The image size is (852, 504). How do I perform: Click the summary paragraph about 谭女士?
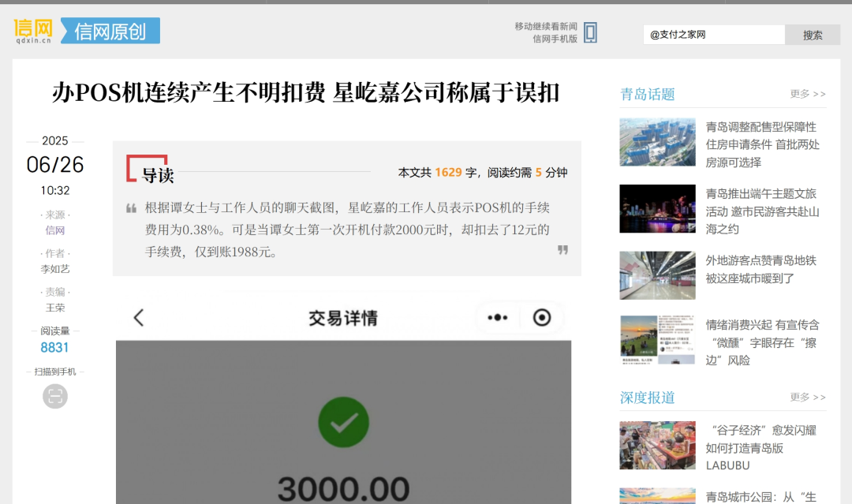tap(347, 230)
